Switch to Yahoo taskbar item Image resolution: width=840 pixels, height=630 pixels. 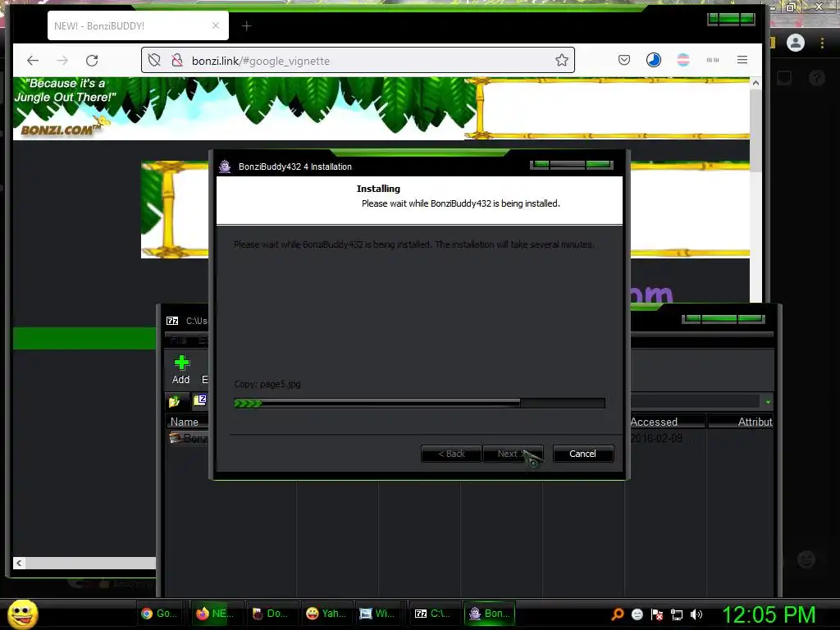326,614
